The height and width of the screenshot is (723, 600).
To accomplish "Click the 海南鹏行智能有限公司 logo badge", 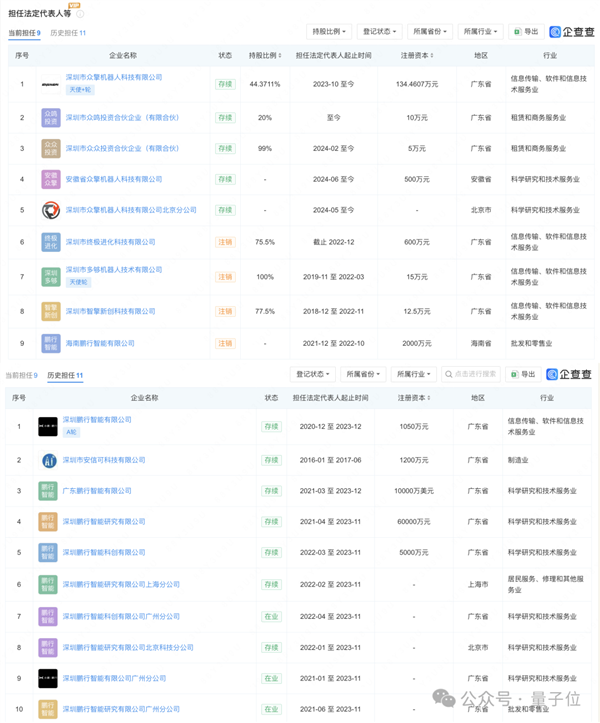I will click(x=50, y=344).
